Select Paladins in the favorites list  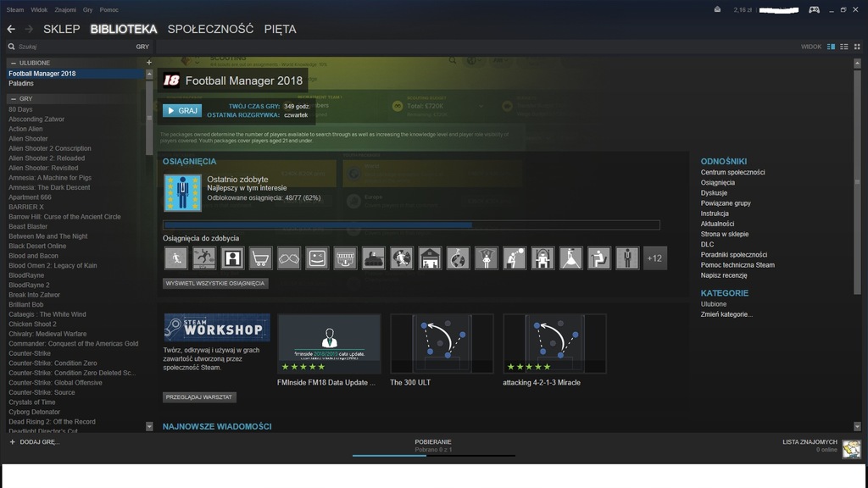[21, 84]
